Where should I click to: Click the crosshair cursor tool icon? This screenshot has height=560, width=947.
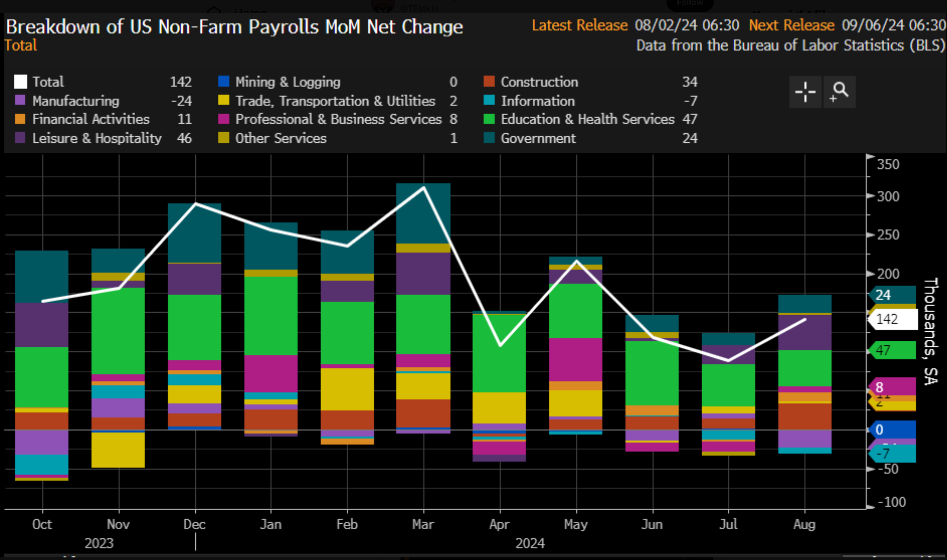coord(805,92)
